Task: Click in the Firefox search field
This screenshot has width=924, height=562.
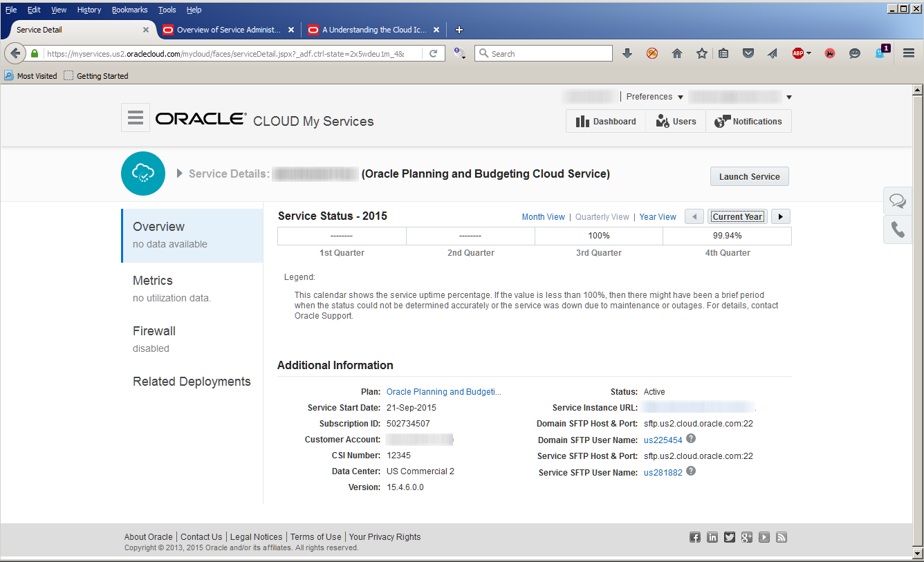Action: 543,53
